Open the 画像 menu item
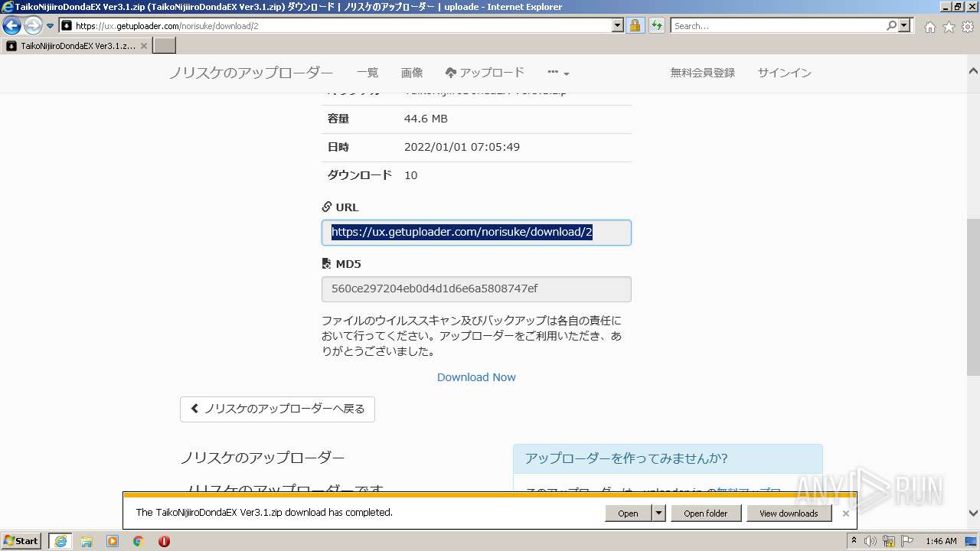 tap(412, 73)
